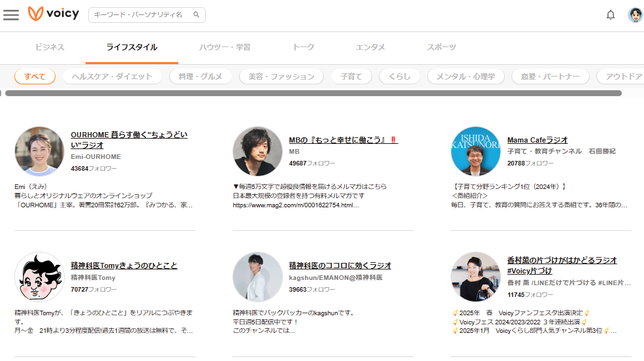Click 平日週5日配信中です！ text

point(265,322)
